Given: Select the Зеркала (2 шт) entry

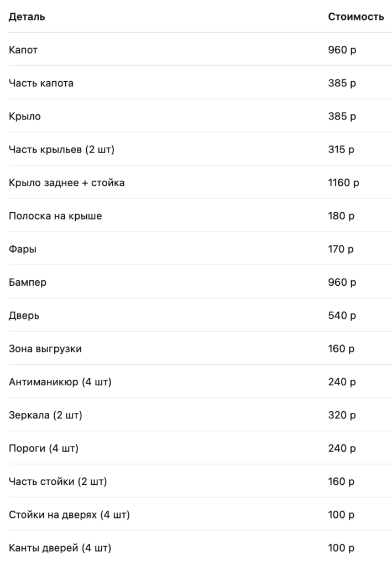Looking at the screenshot, I should [x=45, y=415].
